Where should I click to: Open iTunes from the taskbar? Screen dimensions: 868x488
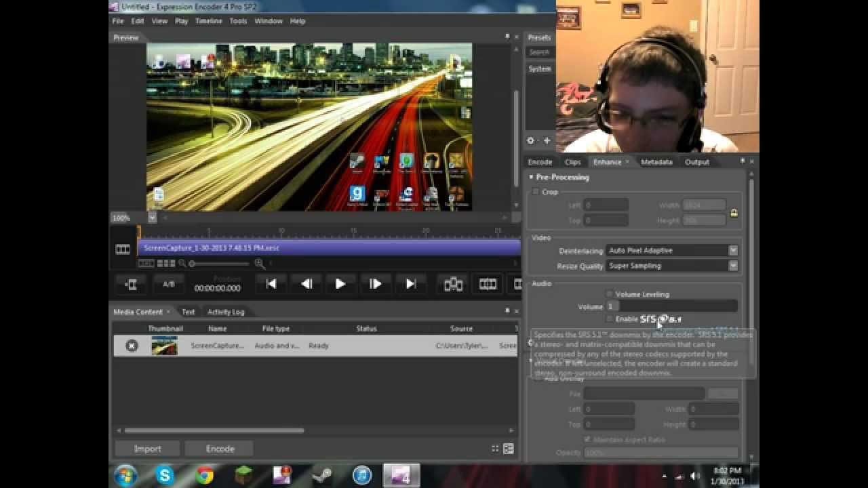pyautogui.click(x=362, y=475)
